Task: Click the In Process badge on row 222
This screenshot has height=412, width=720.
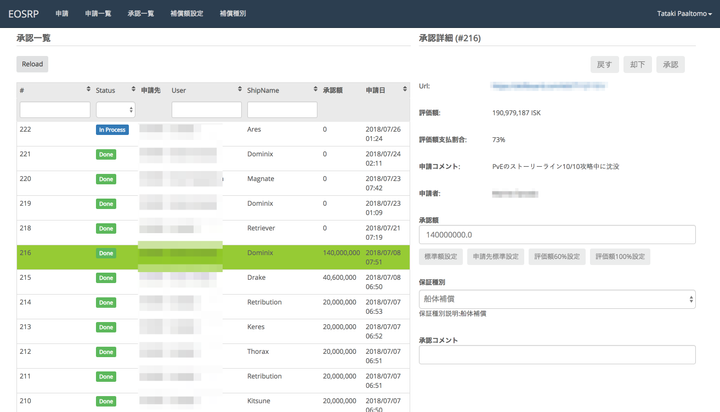Action: tap(112, 130)
